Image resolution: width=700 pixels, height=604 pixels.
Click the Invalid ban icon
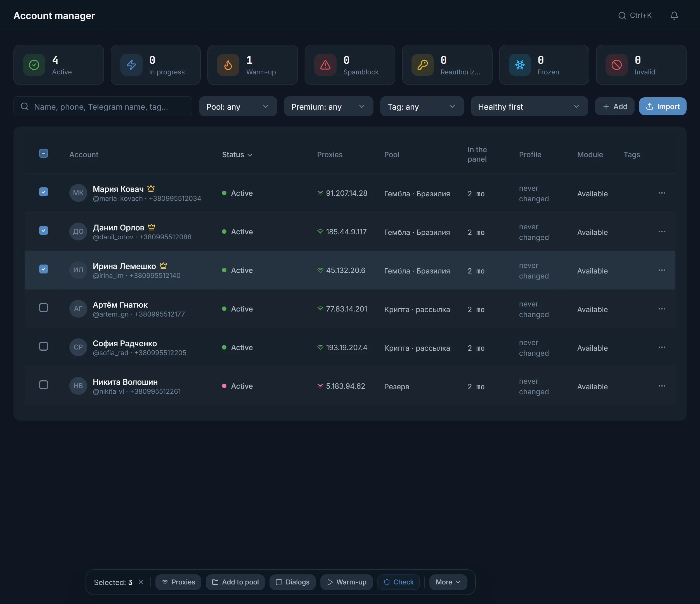click(617, 65)
